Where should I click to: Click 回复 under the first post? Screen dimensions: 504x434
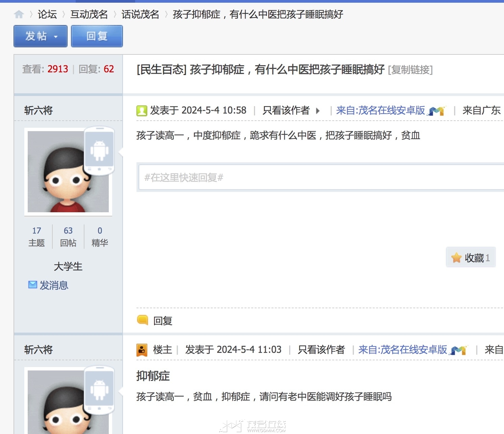[x=163, y=320]
